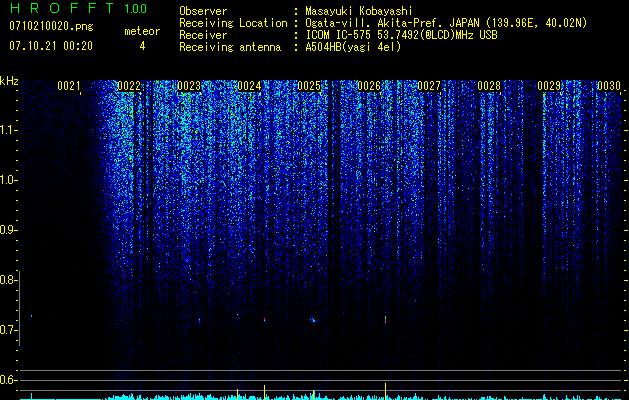Click the 0028 time marker

489,86
